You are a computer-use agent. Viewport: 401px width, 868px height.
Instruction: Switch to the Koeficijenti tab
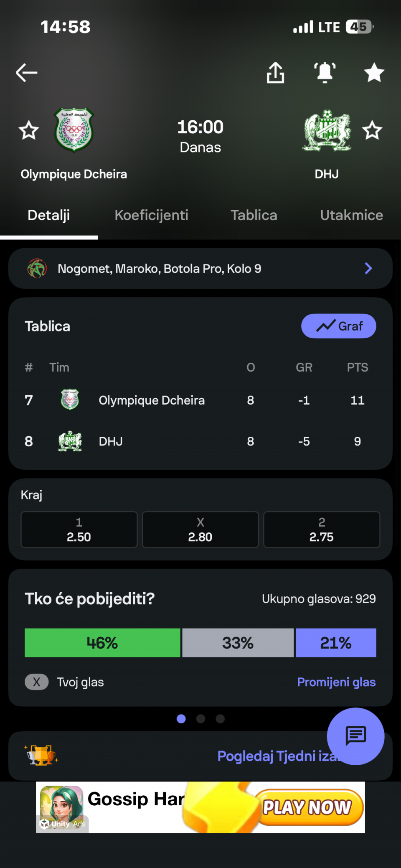(x=151, y=215)
